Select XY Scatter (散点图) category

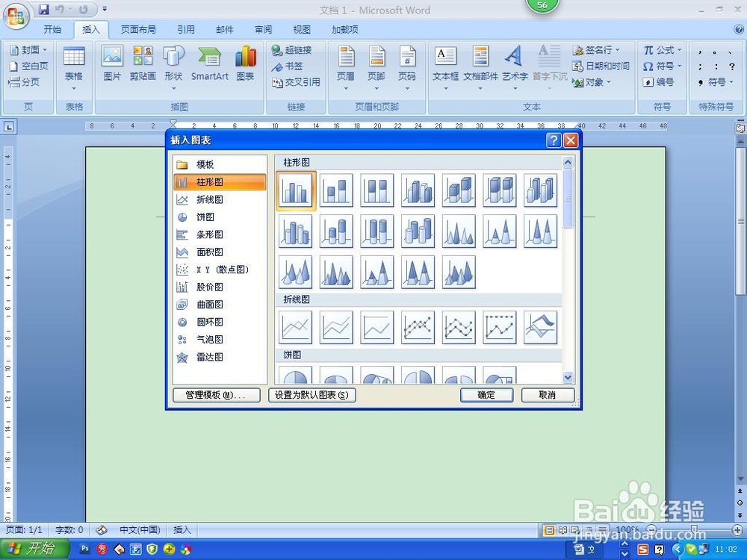(x=220, y=270)
